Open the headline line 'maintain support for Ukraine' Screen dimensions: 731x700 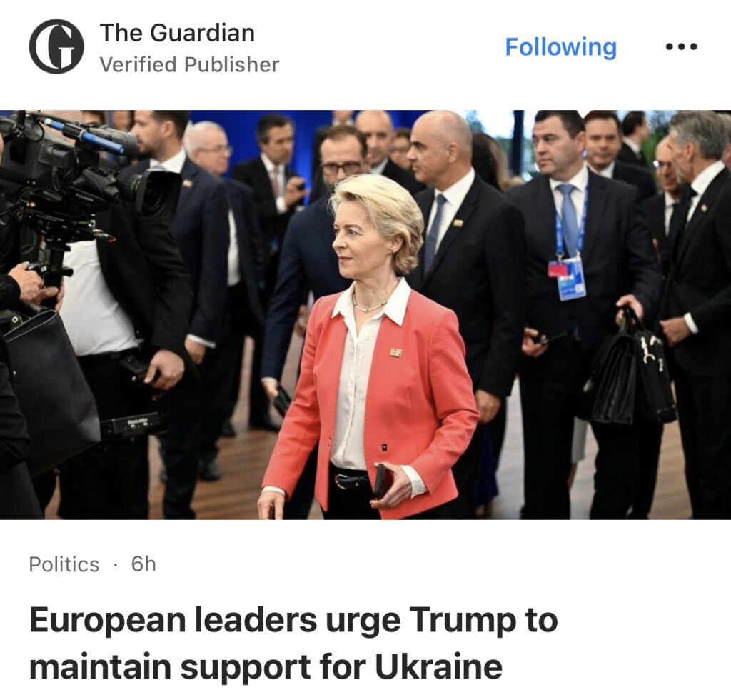coord(266,667)
